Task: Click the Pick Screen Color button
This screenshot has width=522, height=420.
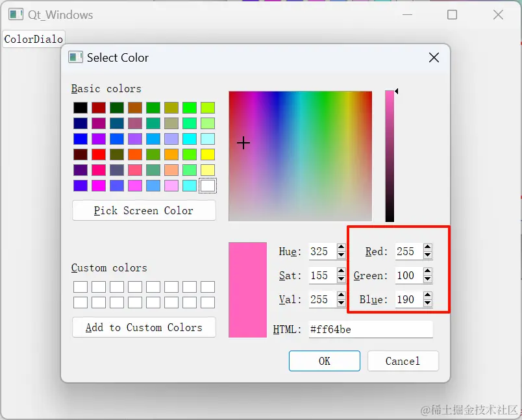Action: [x=143, y=210]
